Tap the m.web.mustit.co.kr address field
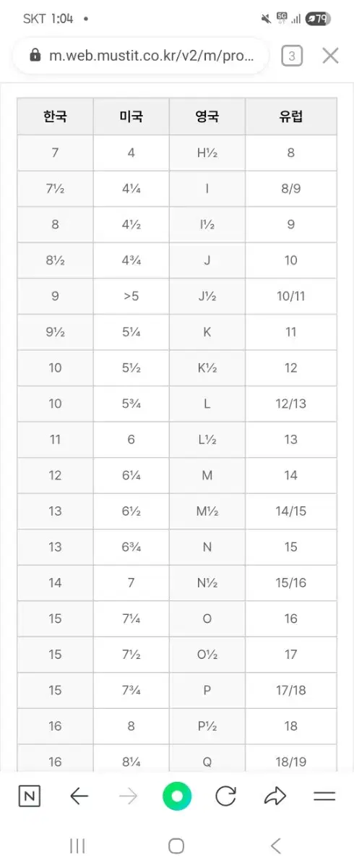Screen dimensions: 354x868 (x=141, y=56)
